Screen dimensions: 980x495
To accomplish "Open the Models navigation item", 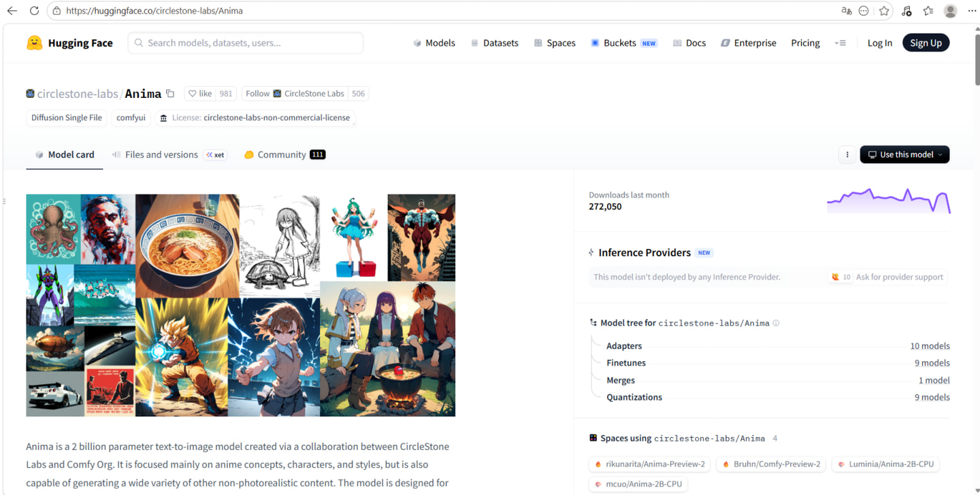I will point(434,43).
